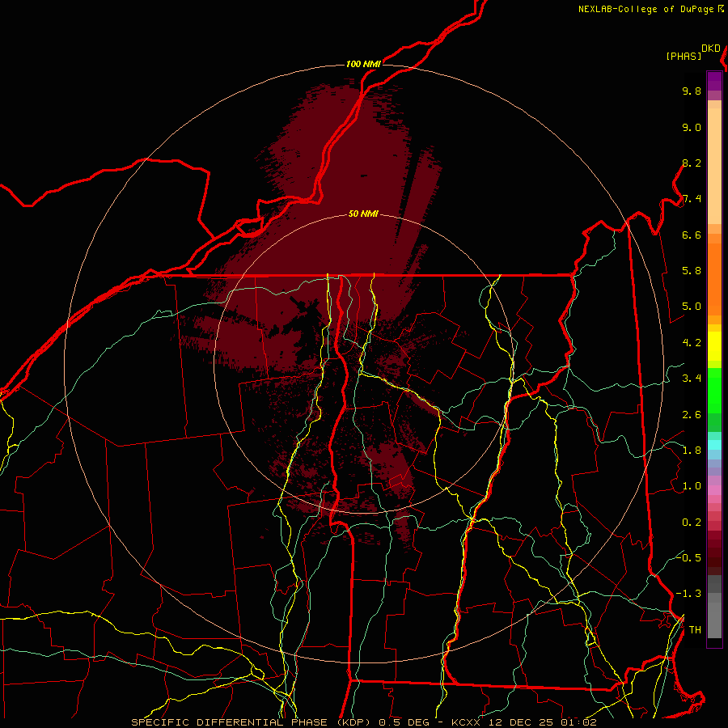
Task: Pick the bright green segment of color bar
Action: click(714, 390)
